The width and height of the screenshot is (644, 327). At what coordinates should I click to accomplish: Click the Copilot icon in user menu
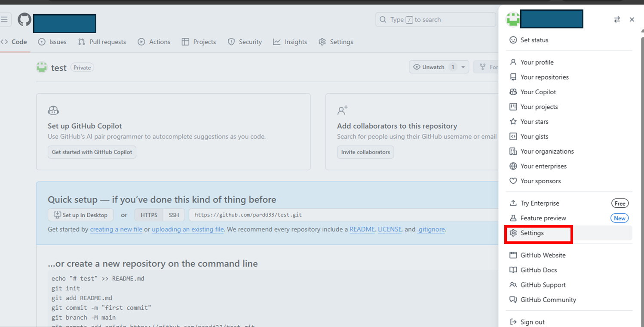coord(513,92)
